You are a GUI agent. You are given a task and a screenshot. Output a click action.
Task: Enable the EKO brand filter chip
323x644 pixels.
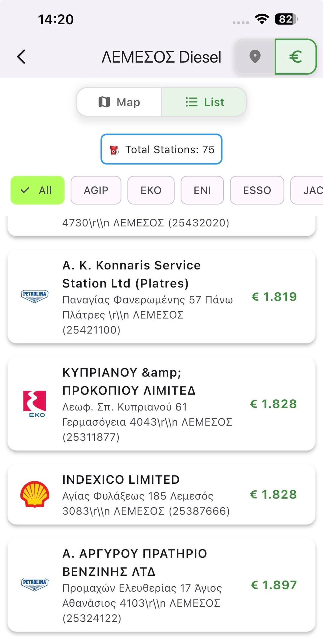point(151,190)
